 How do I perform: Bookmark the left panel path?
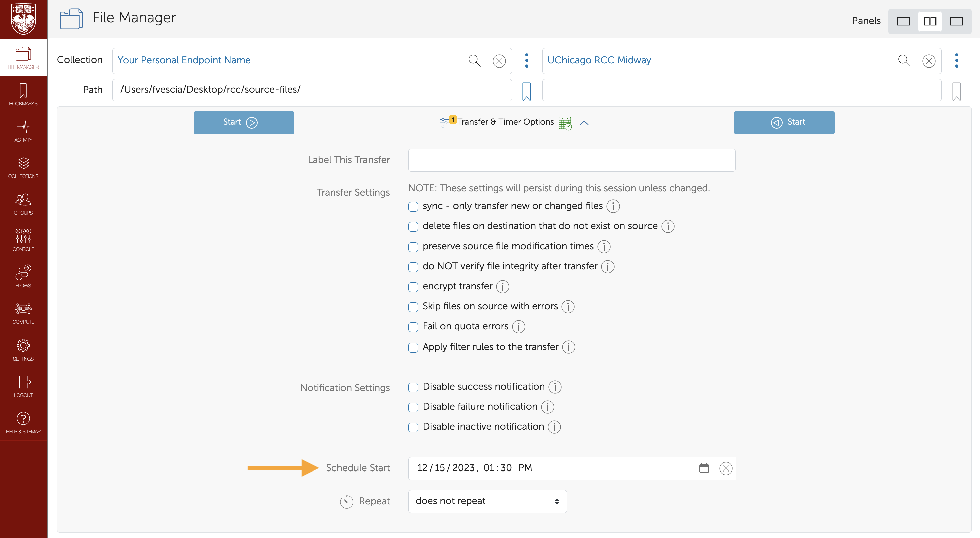(x=526, y=91)
